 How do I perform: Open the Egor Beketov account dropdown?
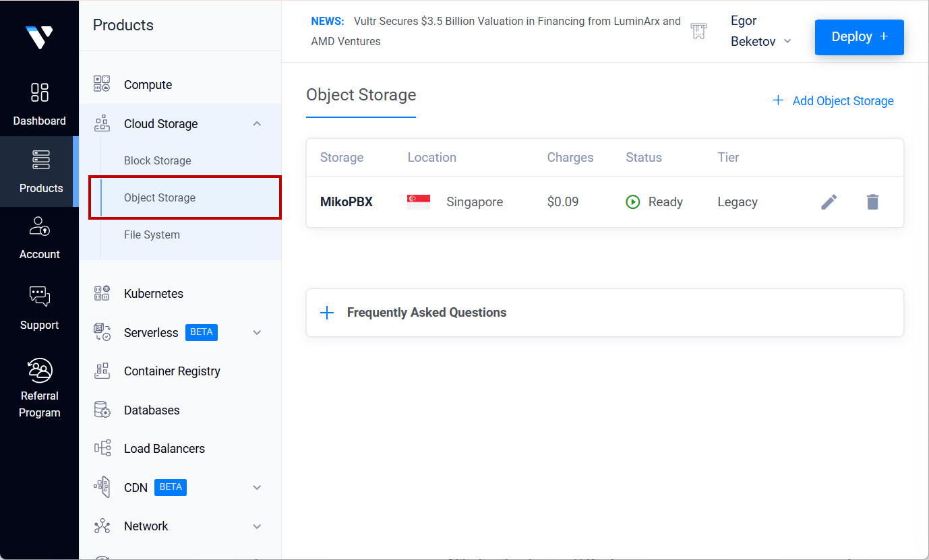tap(760, 31)
